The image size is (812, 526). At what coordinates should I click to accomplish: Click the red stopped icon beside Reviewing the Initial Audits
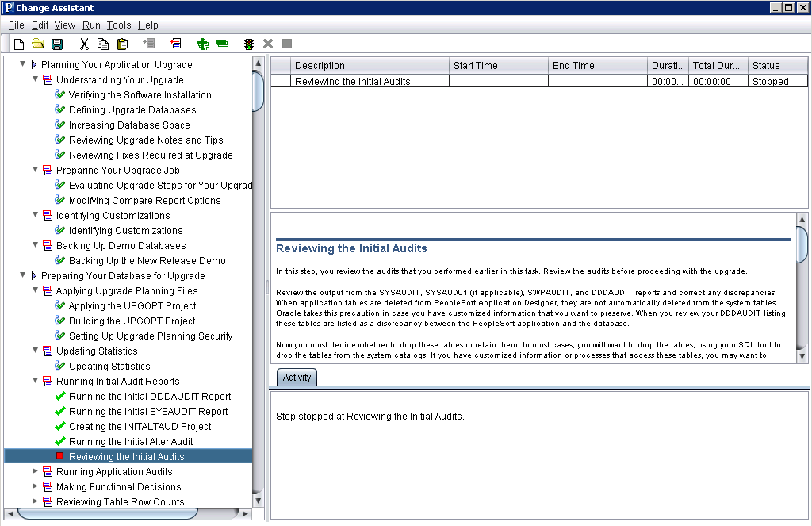[x=60, y=456]
